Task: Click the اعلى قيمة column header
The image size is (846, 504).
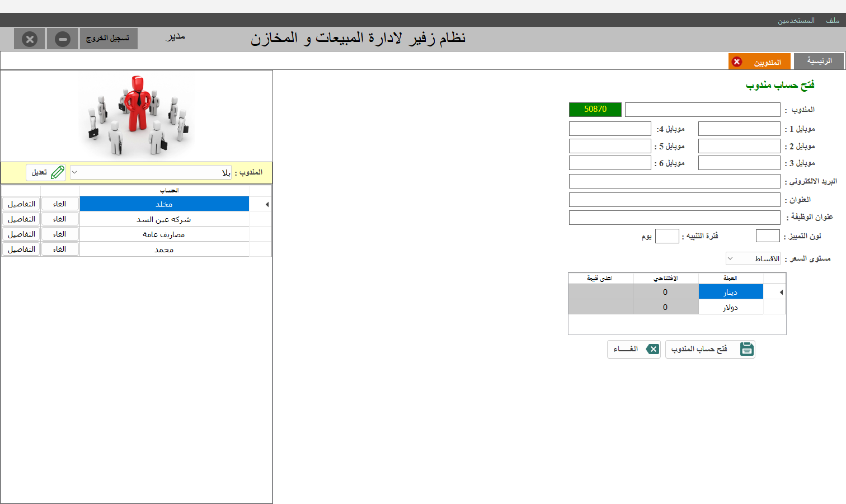Action: tap(600, 278)
